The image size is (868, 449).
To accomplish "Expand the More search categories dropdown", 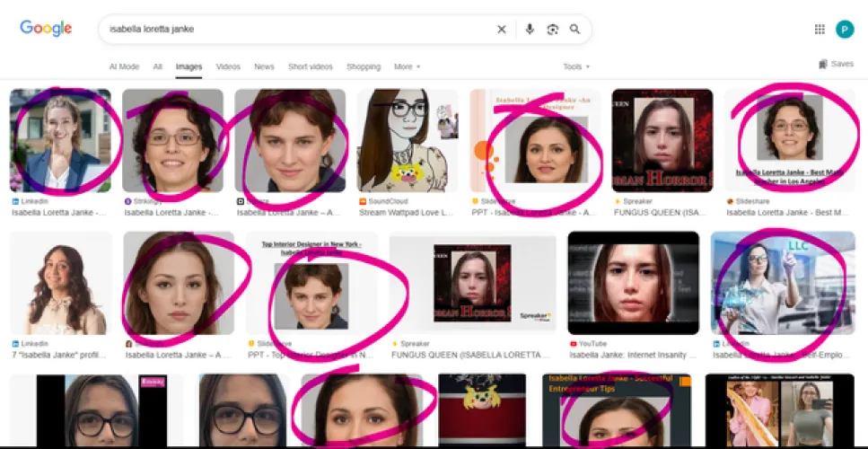I will (407, 67).
